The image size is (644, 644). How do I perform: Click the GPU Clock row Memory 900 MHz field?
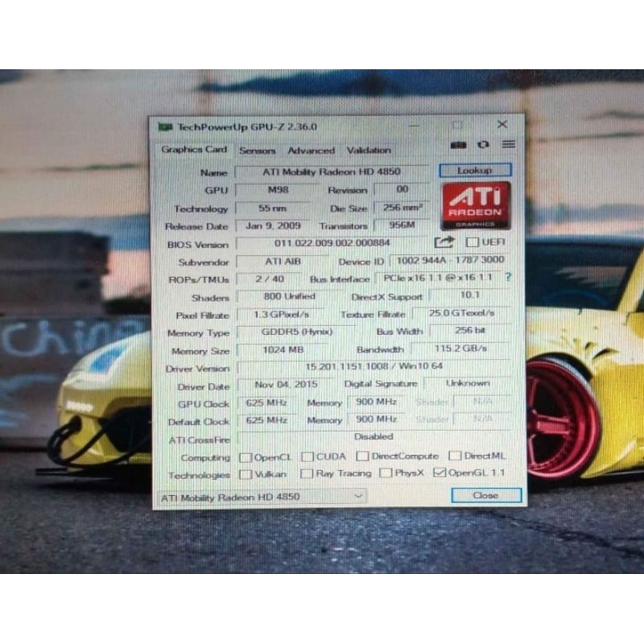click(376, 402)
